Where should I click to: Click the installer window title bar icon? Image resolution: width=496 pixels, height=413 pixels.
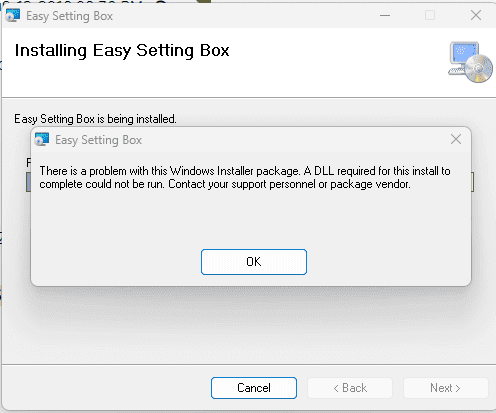tap(13, 16)
